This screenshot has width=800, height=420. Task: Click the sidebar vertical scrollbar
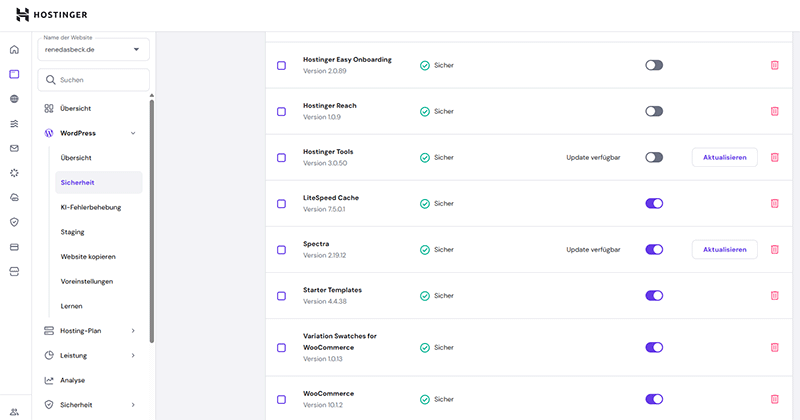tap(152, 220)
